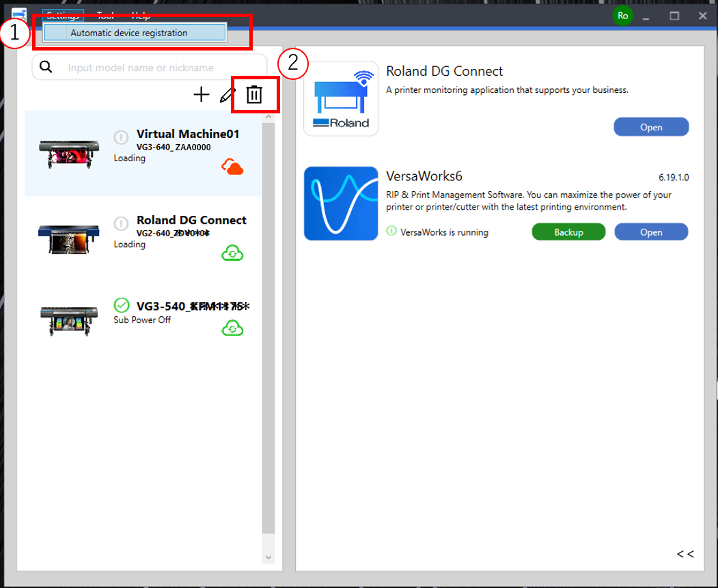Click the VersaWorks6 blue wave logo
The image size is (718, 588).
click(341, 204)
